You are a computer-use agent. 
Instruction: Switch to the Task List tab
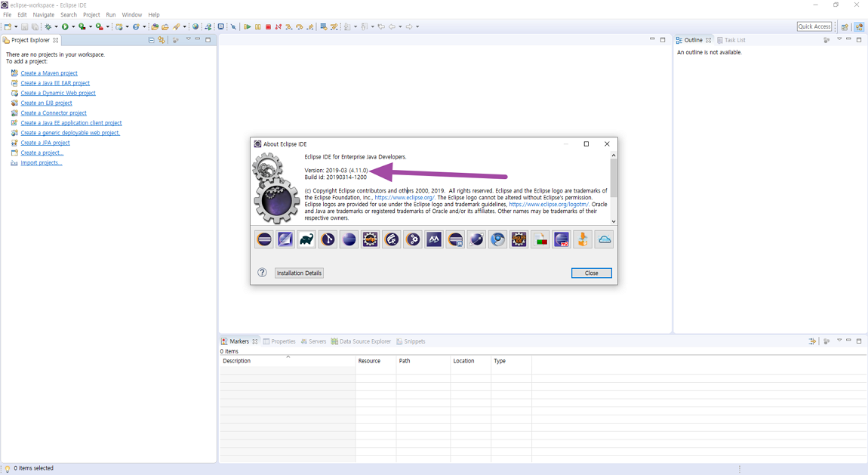pyautogui.click(x=731, y=40)
